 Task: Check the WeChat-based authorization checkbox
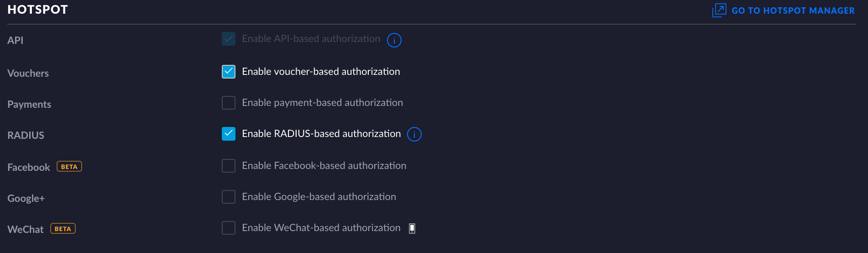click(228, 228)
